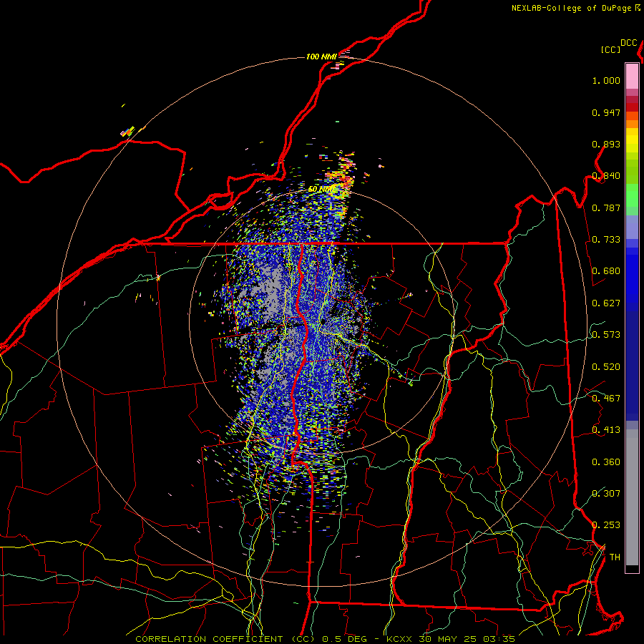Click the 0.893 color scale value

click(606, 144)
